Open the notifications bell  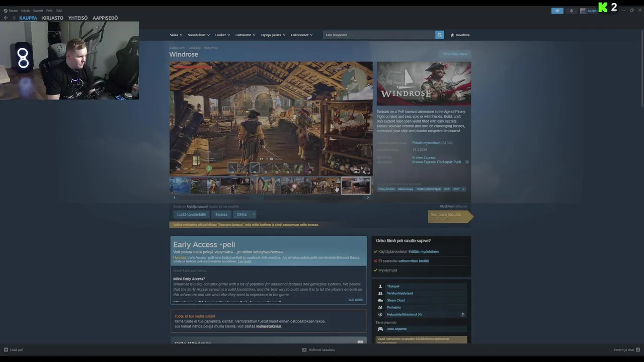coord(571,11)
